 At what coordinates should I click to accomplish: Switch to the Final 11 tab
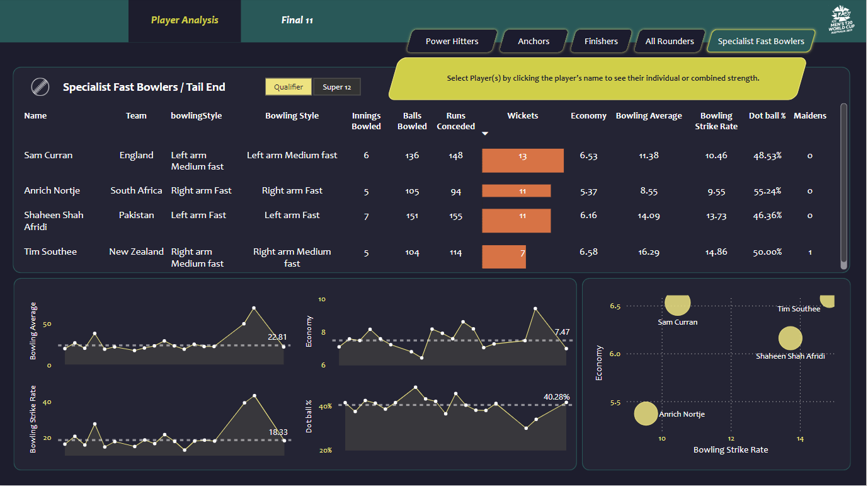coord(297,20)
